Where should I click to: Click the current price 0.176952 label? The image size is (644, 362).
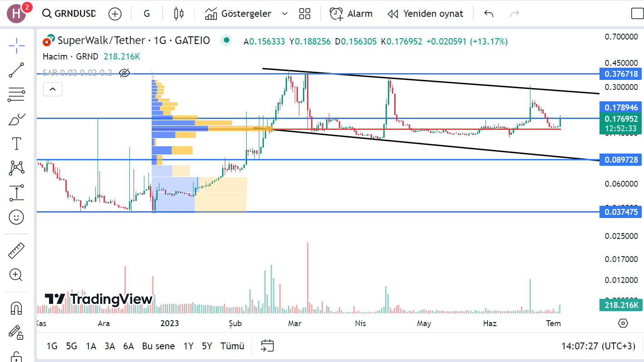[621, 124]
